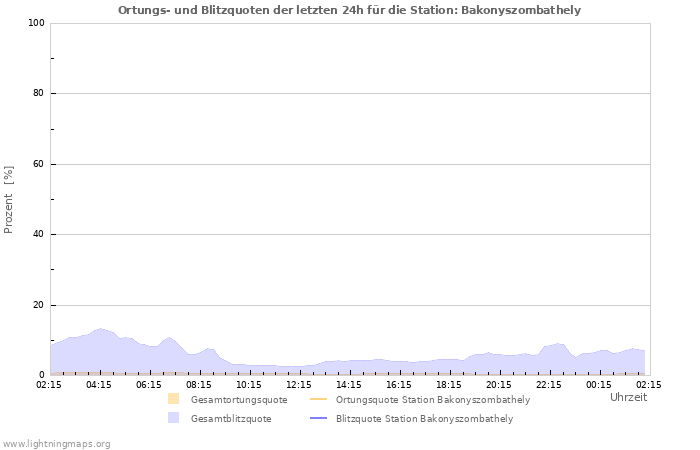Click the chart title about Bakonyszombathely
The image size is (700, 450).
click(349, 10)
